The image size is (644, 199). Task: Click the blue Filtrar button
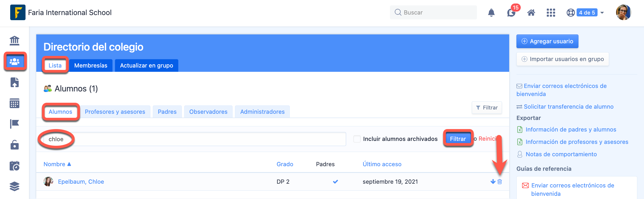coord(458,139)
